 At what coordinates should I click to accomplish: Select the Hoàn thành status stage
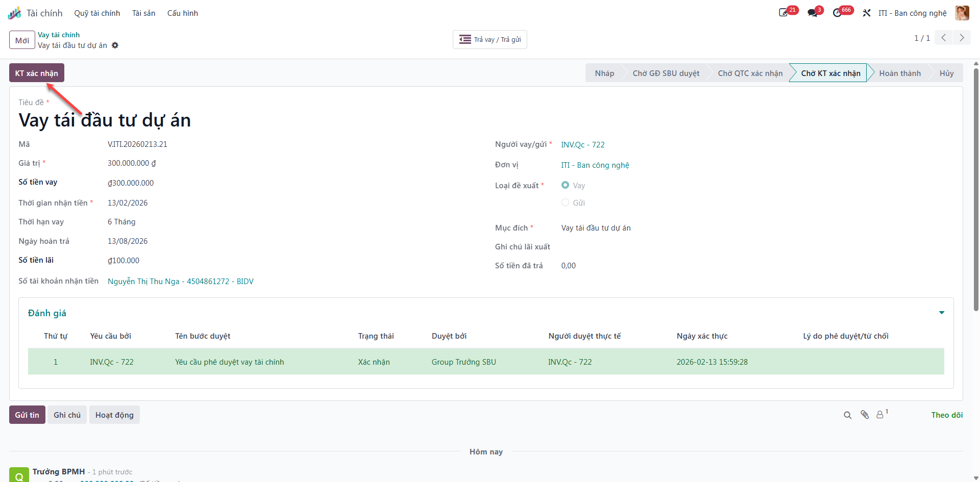click(900, 73)
